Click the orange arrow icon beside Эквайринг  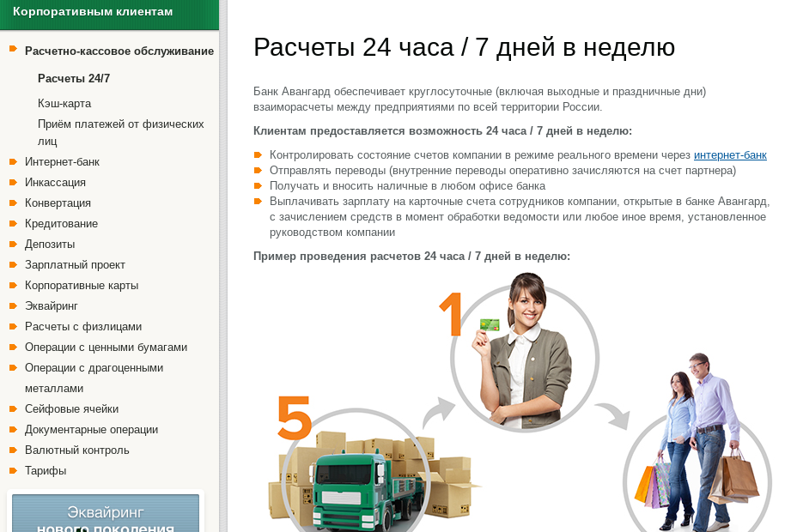tap(15, 305)
